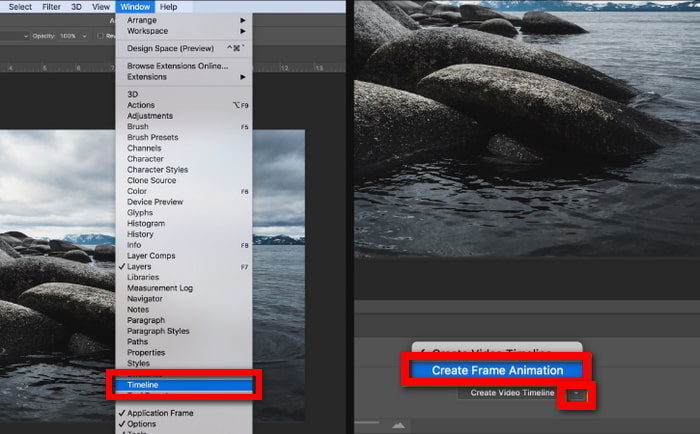Choose Create Frame Animation option

click(x=497, y=370)
